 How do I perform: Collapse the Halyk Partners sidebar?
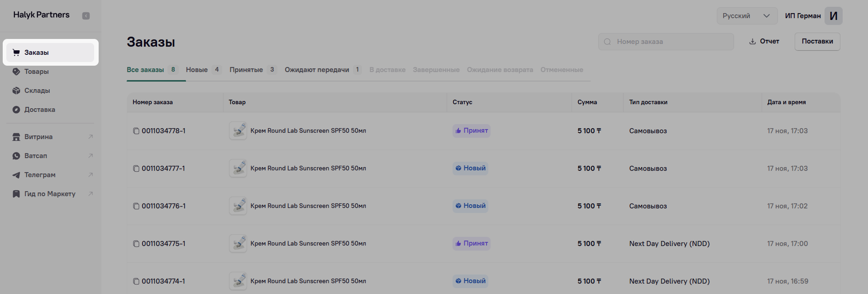(86, 16)
